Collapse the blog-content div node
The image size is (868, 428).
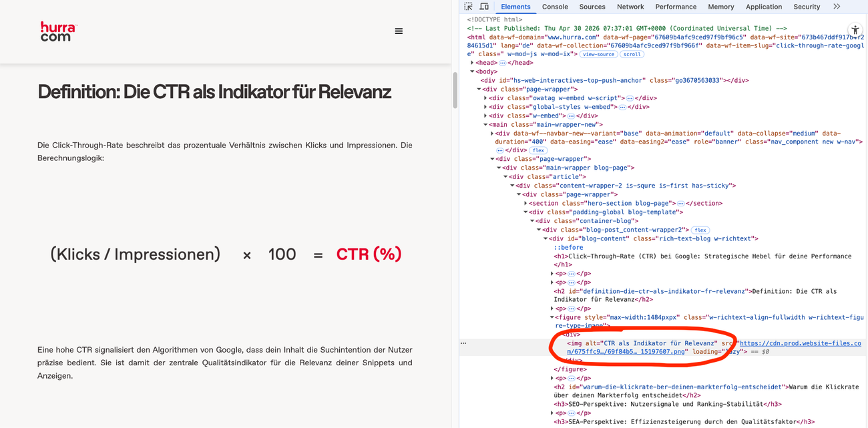coord(546,238)
